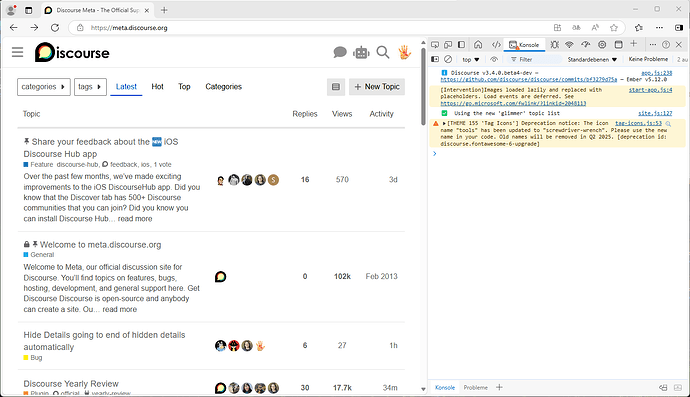Screen dimensions: 690x397
Task: Open the DevTools Welcome home tab
Action: (x=478, y=44)
